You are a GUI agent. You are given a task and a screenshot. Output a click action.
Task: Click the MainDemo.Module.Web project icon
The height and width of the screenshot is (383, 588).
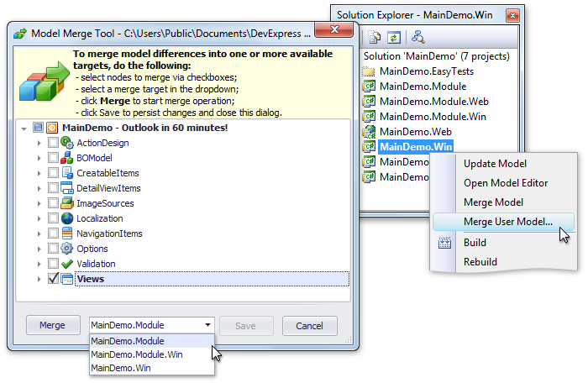click(x=369, y=102)
